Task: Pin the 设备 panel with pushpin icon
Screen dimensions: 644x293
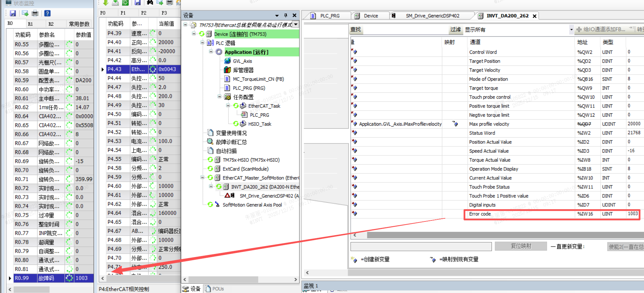Action: [286, 15]
